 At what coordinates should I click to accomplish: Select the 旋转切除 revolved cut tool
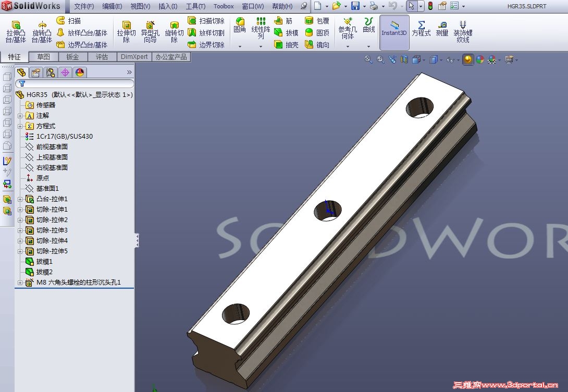[174, 32]
